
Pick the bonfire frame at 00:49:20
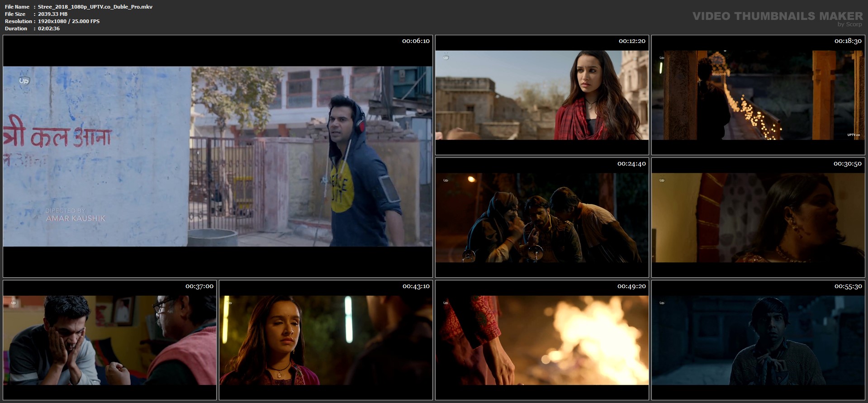coord(542,340)
